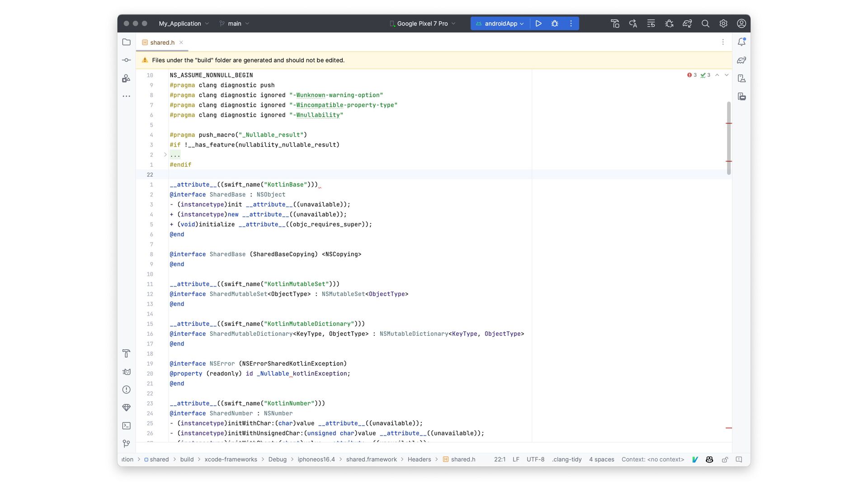
Task: Open LF line separator selector
Action: coord(516,460)
